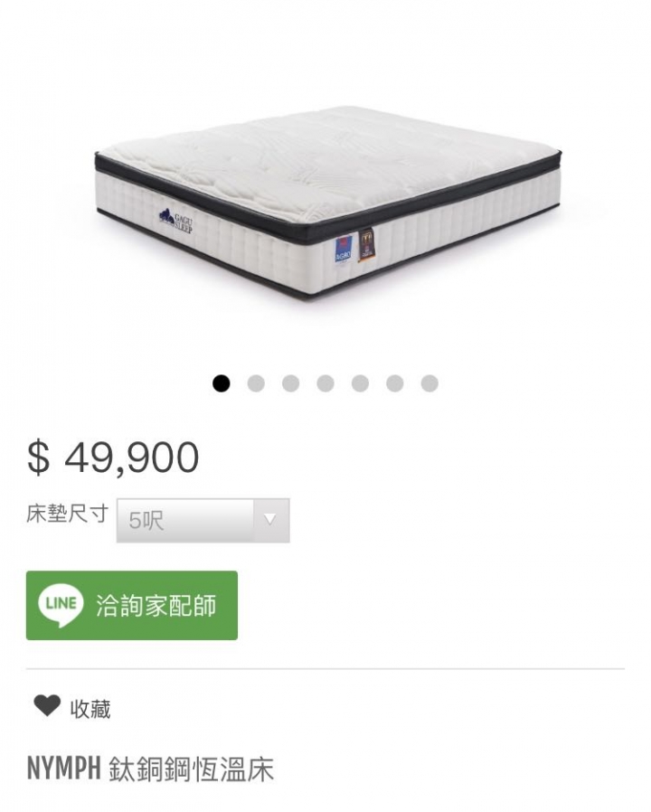The image size is (651, 812).
Task: Go to the fifth carousel image dot
Action: click(x=360, y=383)
